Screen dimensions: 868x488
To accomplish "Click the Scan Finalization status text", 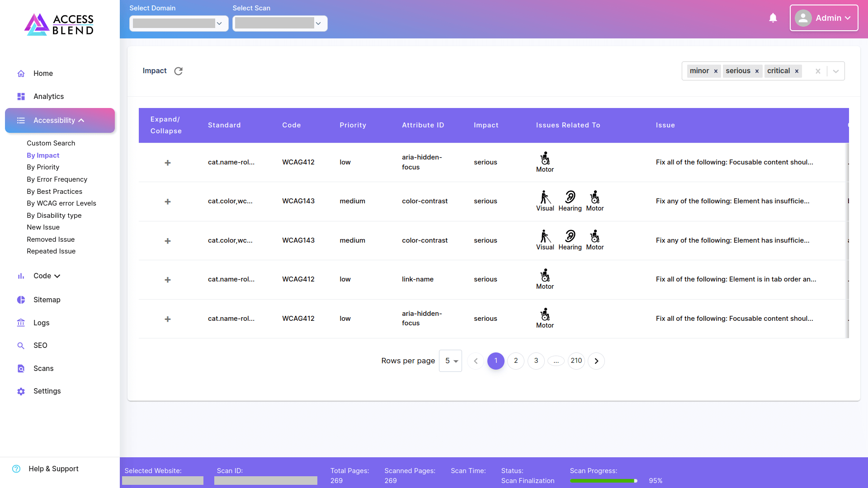I will click(528, 481).
